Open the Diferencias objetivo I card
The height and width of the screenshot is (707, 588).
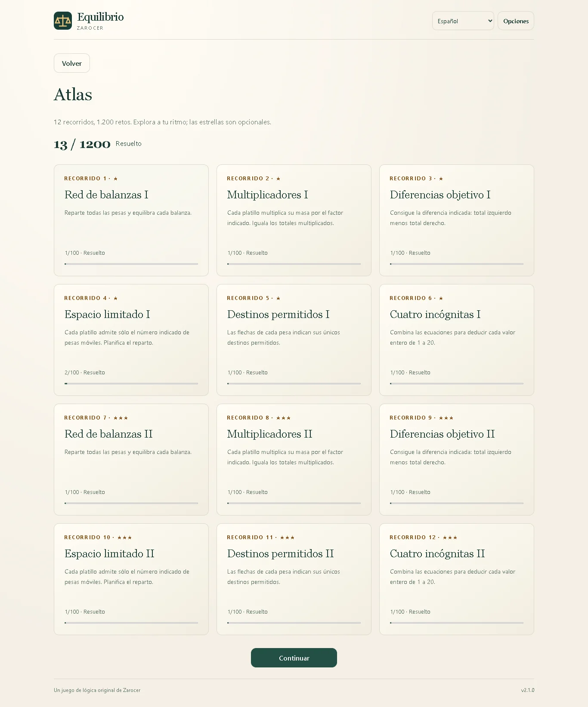pos(457,220)
